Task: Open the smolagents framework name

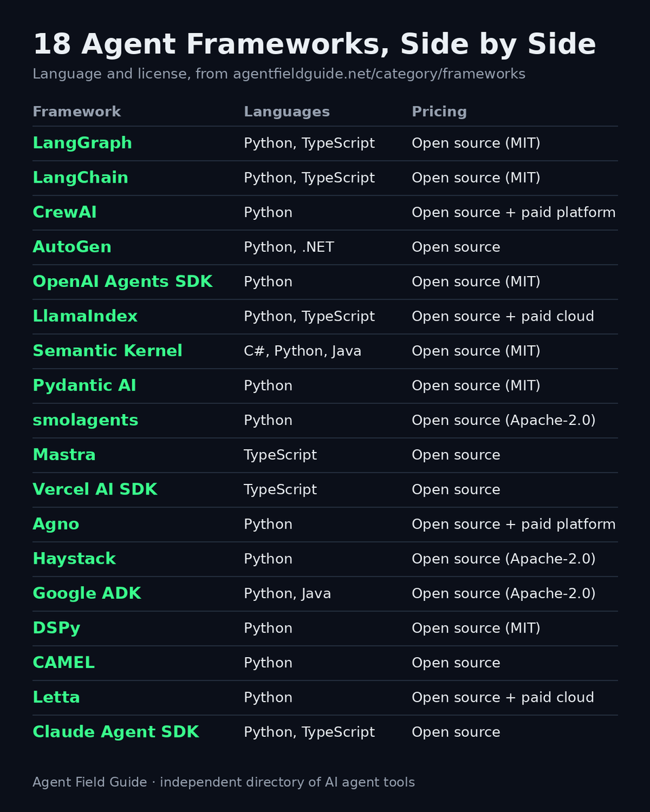Action: 85,420
